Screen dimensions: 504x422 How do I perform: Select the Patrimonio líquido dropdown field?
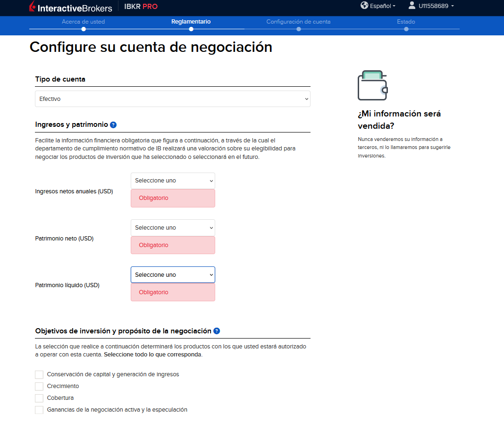tap(172, 274)
